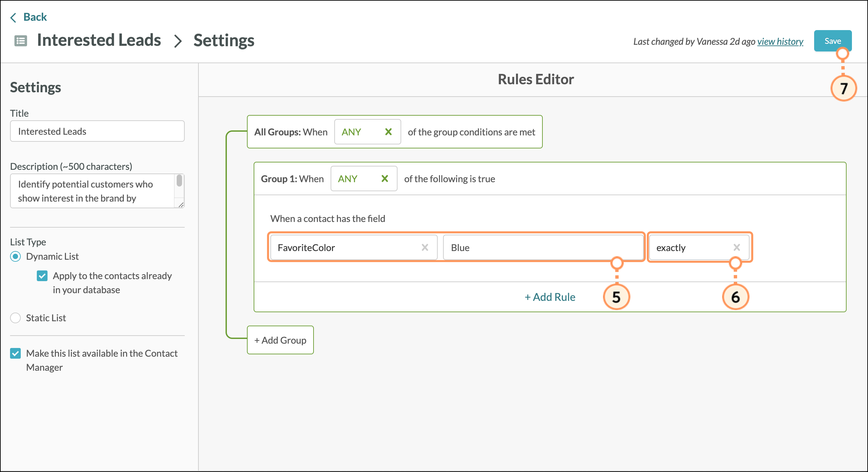Uncheck Apply to contacts already in database
Viewport: 868px width, 472px height.
(42, 276)
